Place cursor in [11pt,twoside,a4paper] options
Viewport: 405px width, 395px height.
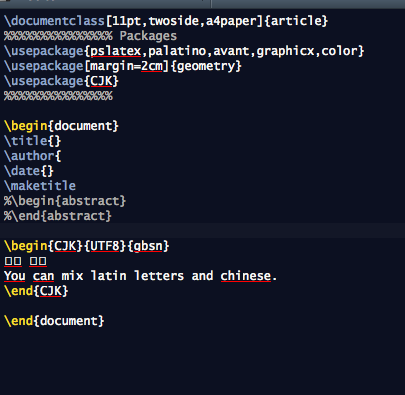tap(185, 21)
